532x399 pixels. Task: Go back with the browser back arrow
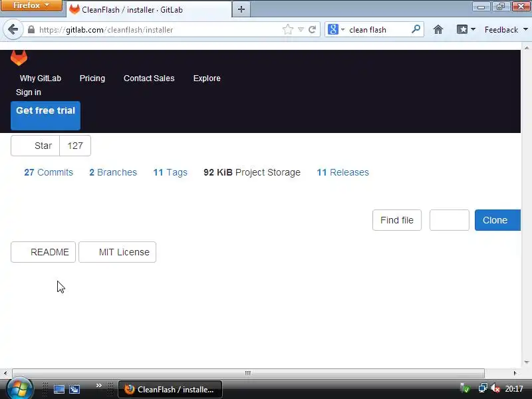(x=13, y=30)
